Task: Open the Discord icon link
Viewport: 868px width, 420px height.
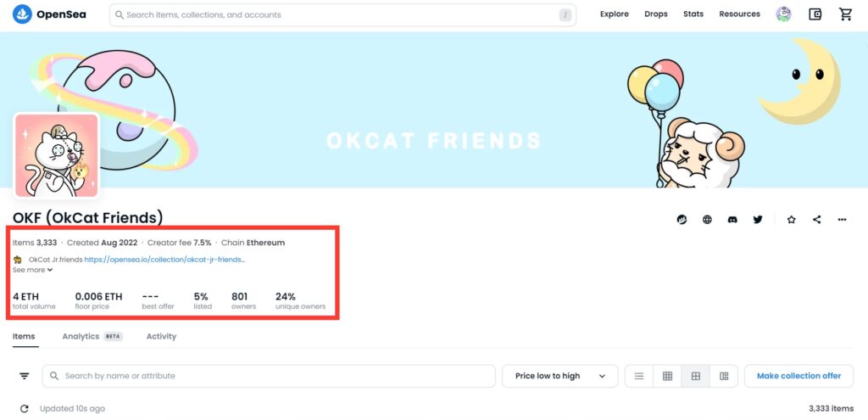Action: pyautogui.click(x=732, y=220)
